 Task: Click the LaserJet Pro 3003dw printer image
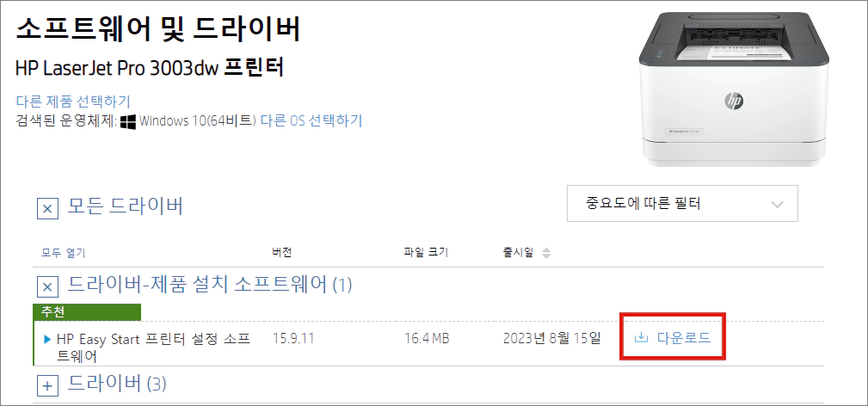734,88
